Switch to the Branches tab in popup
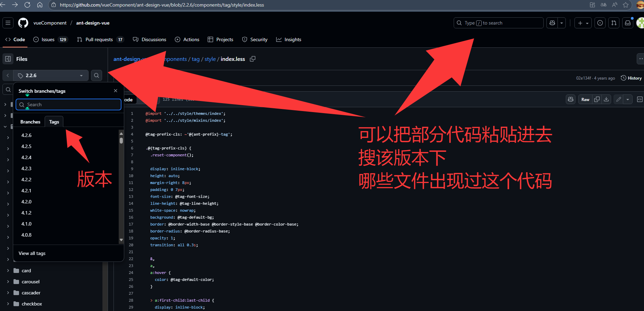The width and height of the screenshot is (644, 311). (30, 122)
